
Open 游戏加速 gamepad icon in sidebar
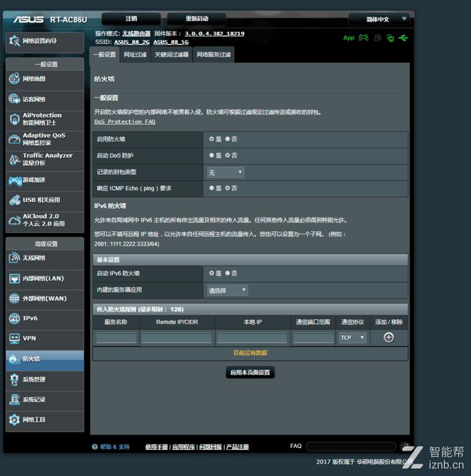(x=15, y=180)
